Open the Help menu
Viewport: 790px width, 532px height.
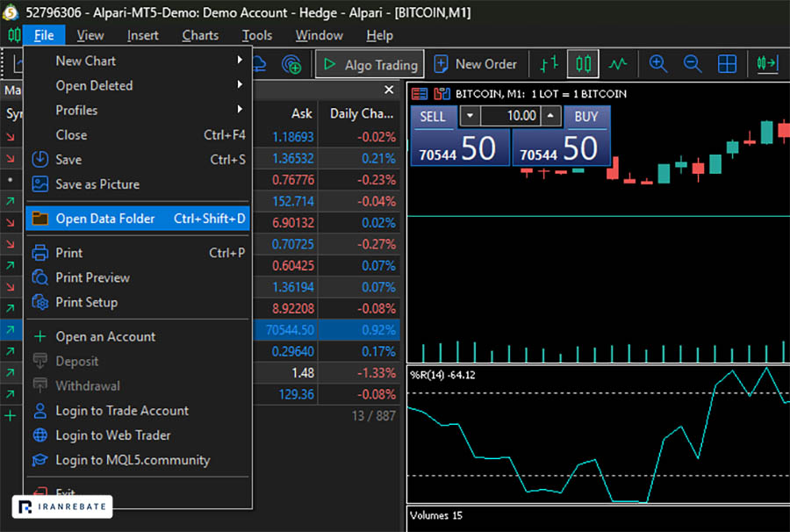[x=379, y=35]
